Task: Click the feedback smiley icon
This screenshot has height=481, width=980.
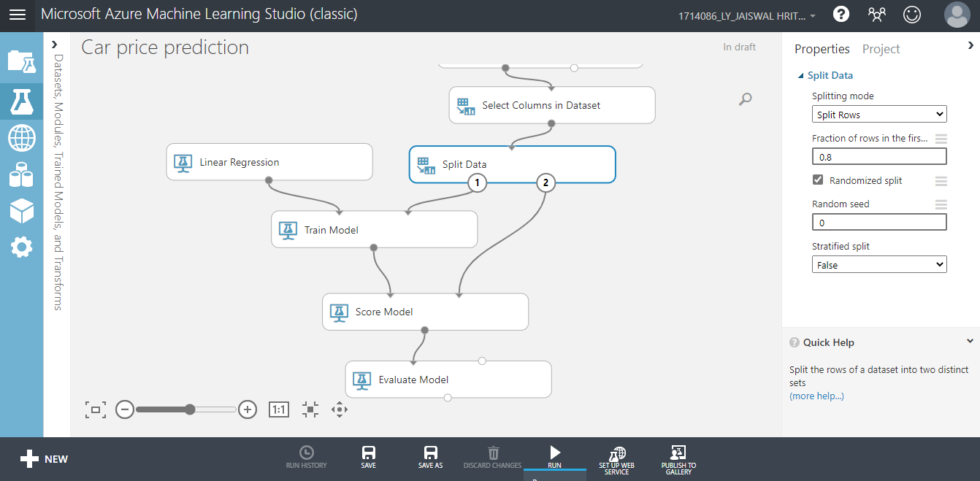Action: (x=912, y=14)
